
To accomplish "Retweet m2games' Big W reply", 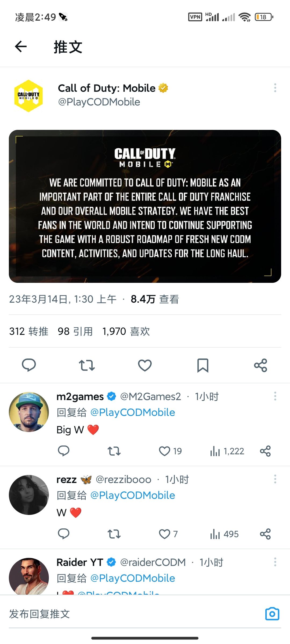I will coord(114,451).
